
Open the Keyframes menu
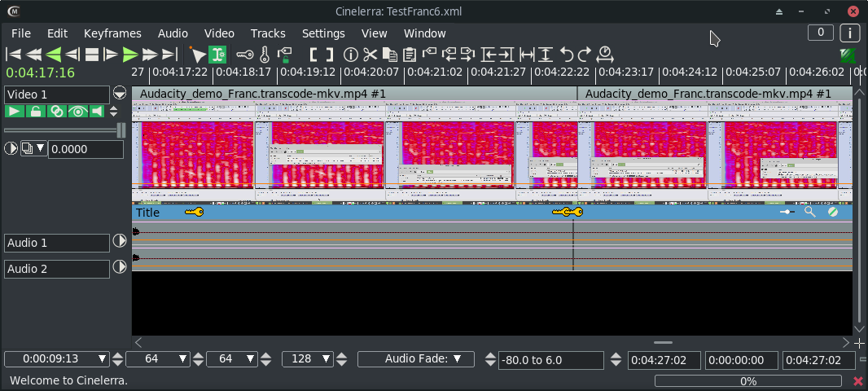112,33
